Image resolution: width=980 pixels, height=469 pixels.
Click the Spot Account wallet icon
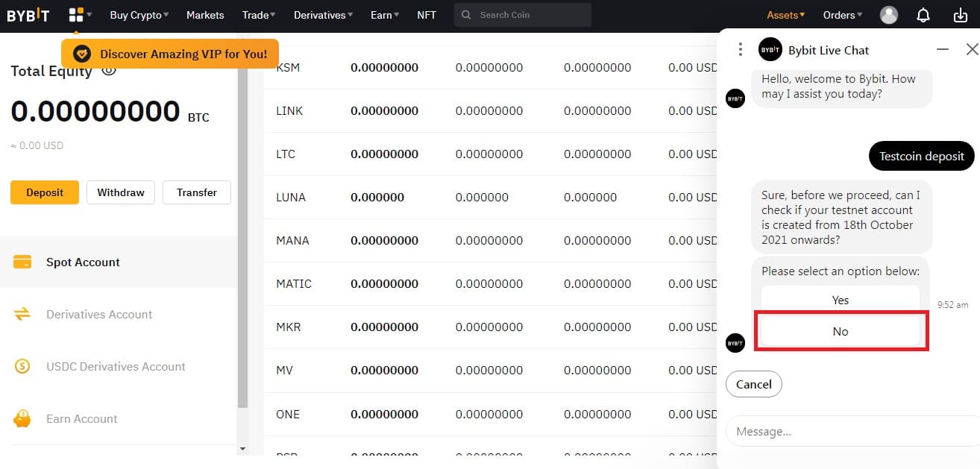pos(22,262)
